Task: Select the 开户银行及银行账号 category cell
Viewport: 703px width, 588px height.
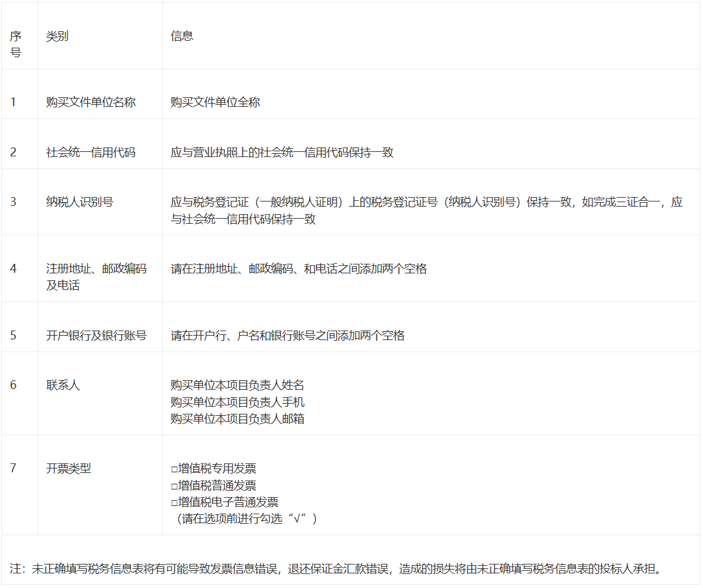Action: (x=97, y=336)
